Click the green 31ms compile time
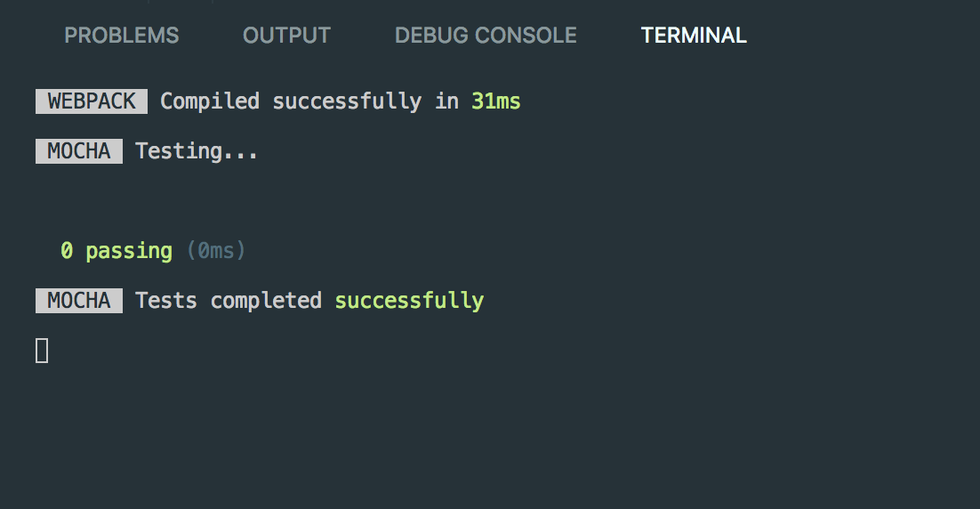Screen dimensions: 980x509 click(495, 101)
